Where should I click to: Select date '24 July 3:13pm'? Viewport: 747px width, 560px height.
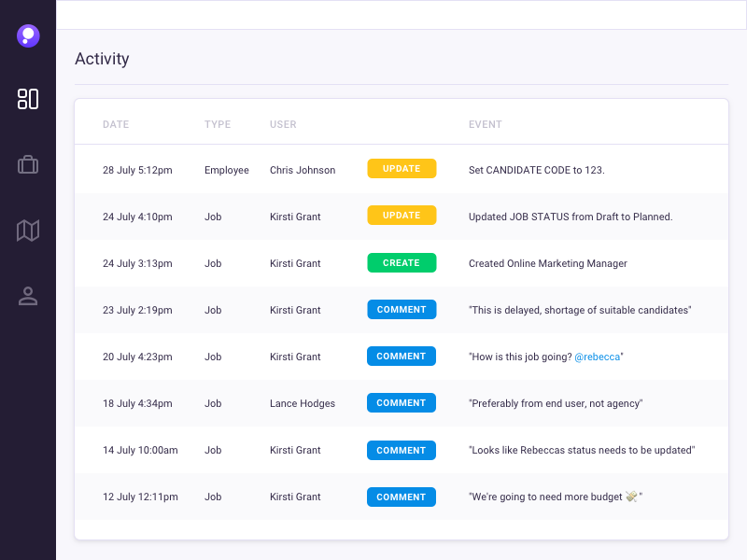(137, 263)
